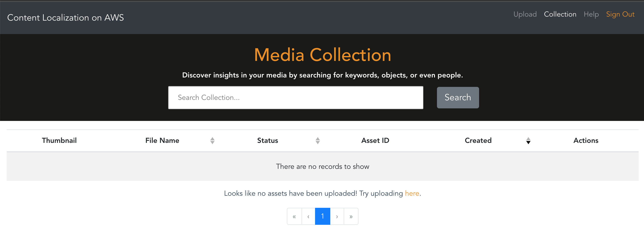644x236 pixels.
Task: Toggle Status column sort arrows
Action: click(318, 141)
